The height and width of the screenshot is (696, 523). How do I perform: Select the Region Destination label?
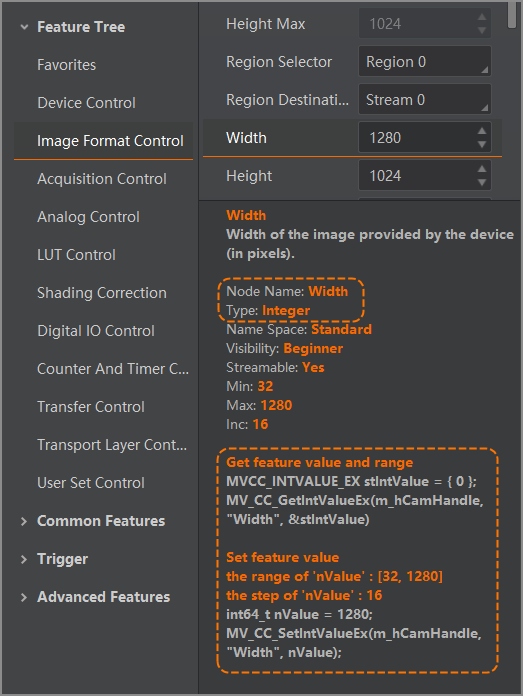pos(288,100)
